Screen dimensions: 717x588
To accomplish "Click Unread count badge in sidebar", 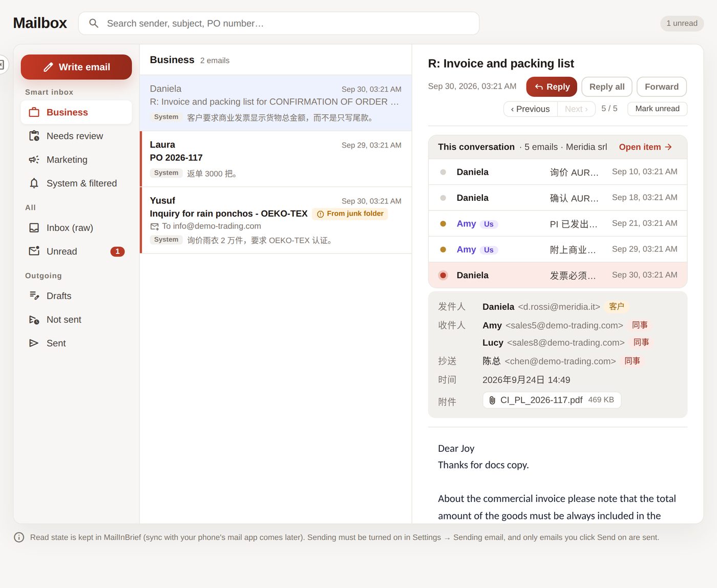I will click(117, 251).
